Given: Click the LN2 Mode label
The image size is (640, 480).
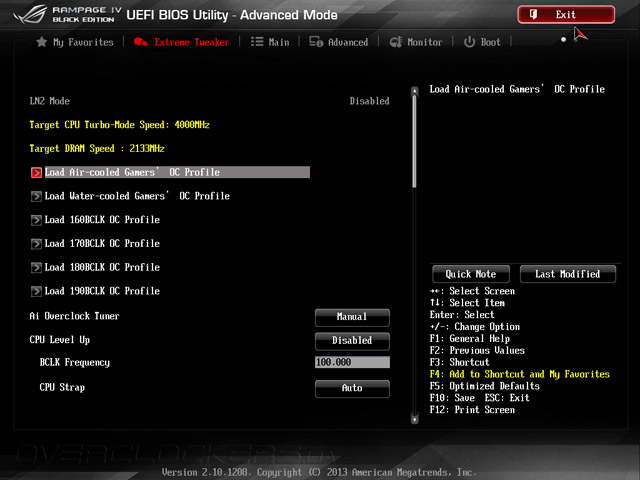Looking at the screenshot, I should (49, 101).
